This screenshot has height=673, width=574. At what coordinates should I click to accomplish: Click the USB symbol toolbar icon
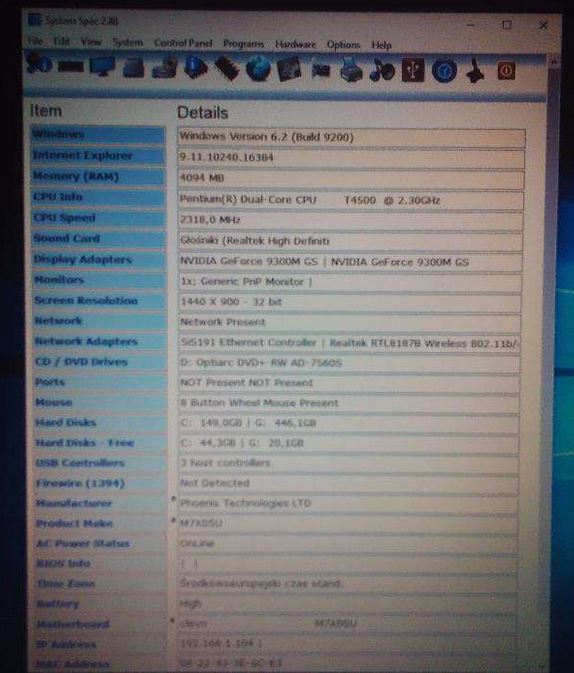click(413, 71)
